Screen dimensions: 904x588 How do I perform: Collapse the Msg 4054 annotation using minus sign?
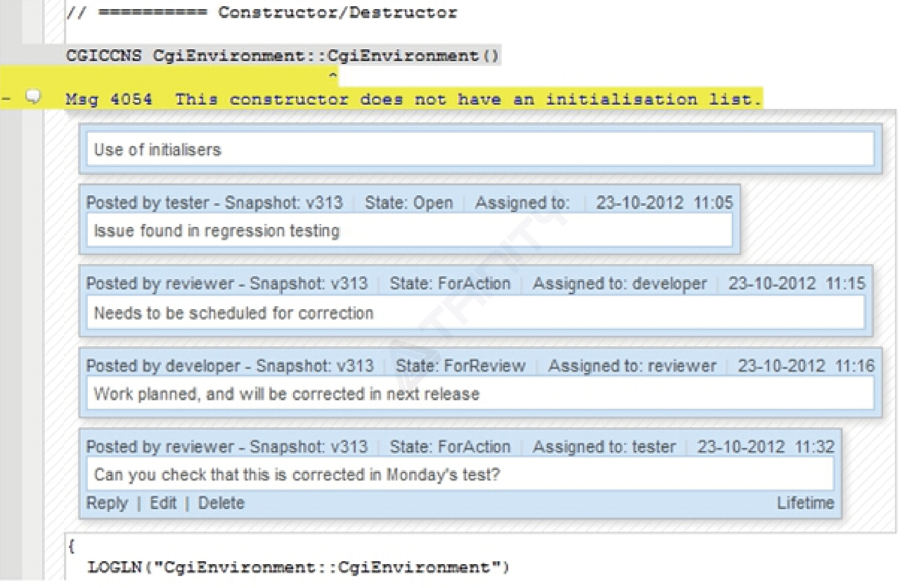pyautogui.click(x=6, y=99)
